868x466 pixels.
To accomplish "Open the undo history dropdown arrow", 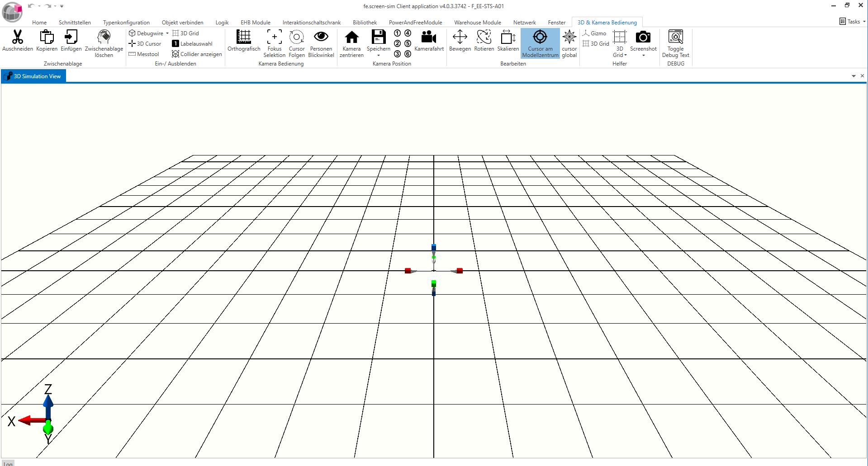I will [39, 6].
